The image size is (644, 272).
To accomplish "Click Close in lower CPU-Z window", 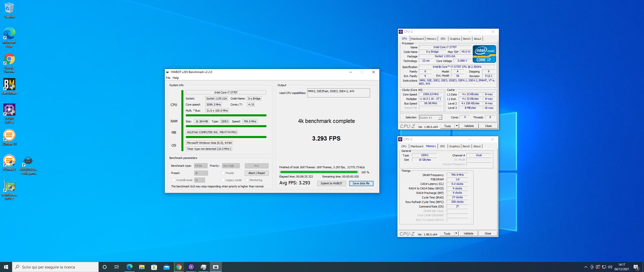I will coord(488,233).
